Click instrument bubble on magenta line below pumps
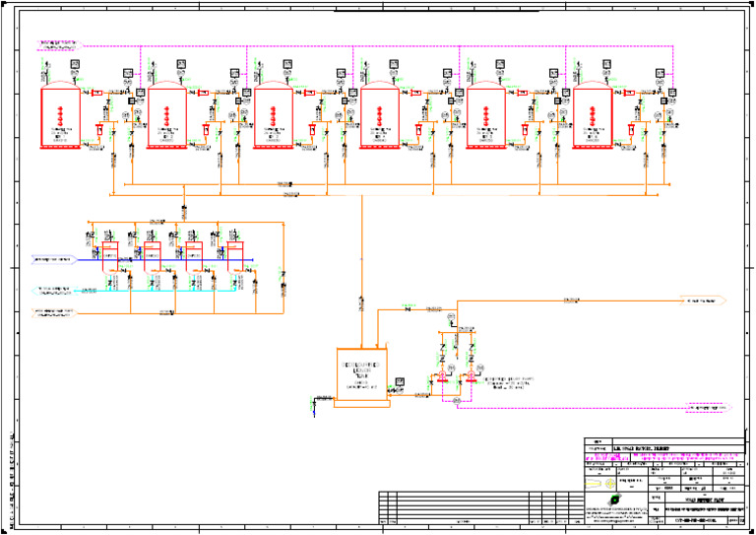Viewport: 756px width, 535px height. point(457,401)
